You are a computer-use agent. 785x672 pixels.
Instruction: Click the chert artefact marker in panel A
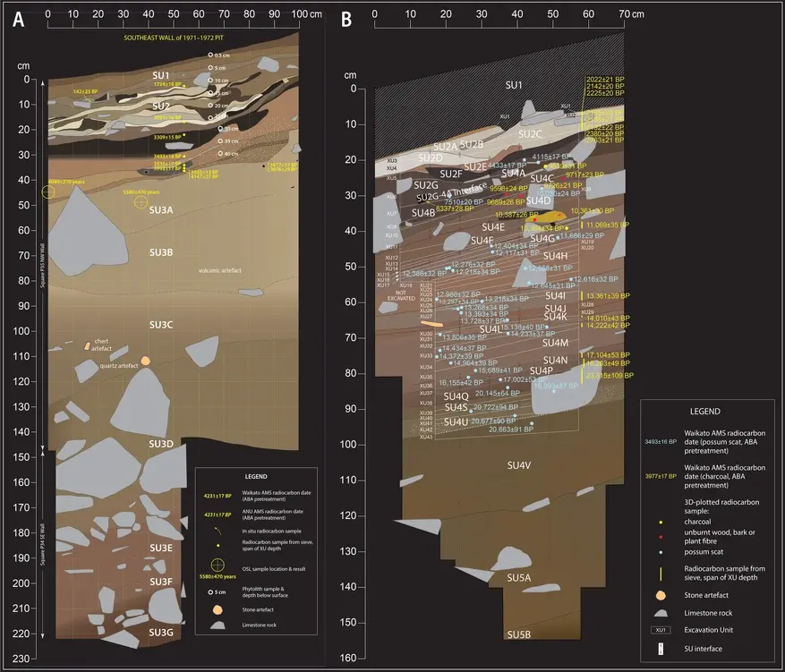tap(87, 346)
